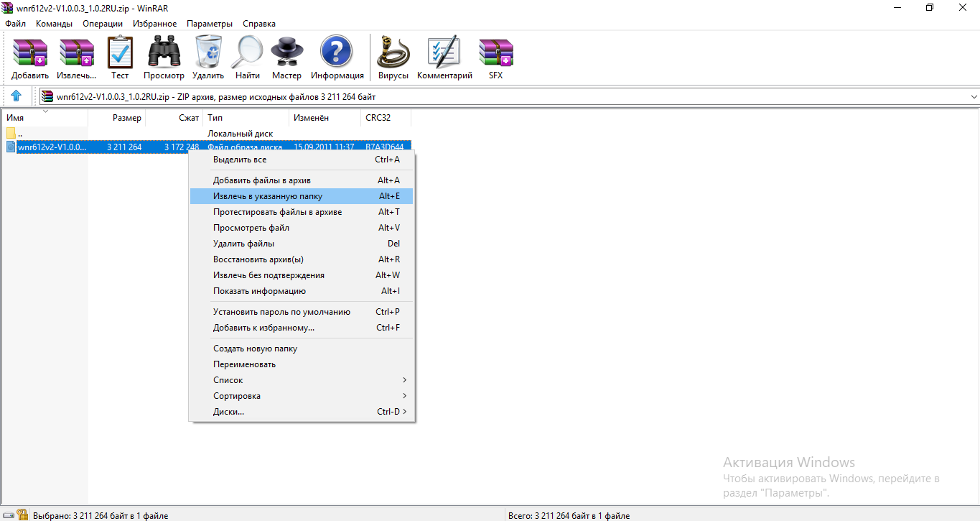Screen dimensions: 980x521
Task: Sort file list by Имя column
Action: coord(45,118)
